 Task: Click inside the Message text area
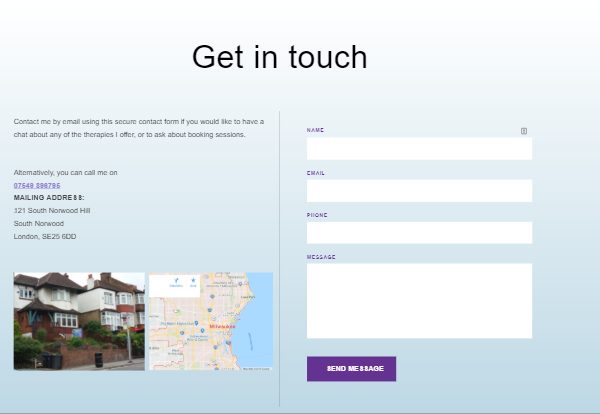coord(419,301)
